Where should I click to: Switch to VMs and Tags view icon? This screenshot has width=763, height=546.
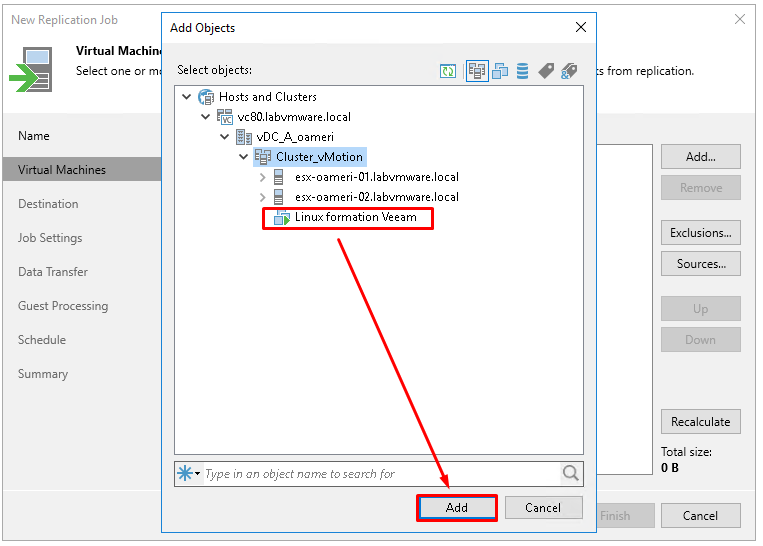click(x=546, y=71)
